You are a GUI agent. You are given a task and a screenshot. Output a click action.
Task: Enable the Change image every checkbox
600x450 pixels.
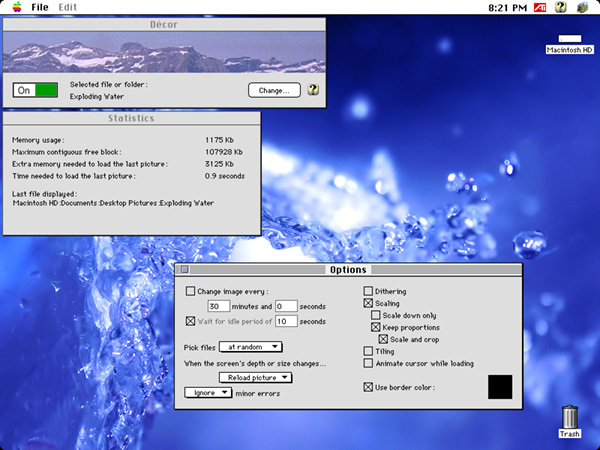[191, 291]
